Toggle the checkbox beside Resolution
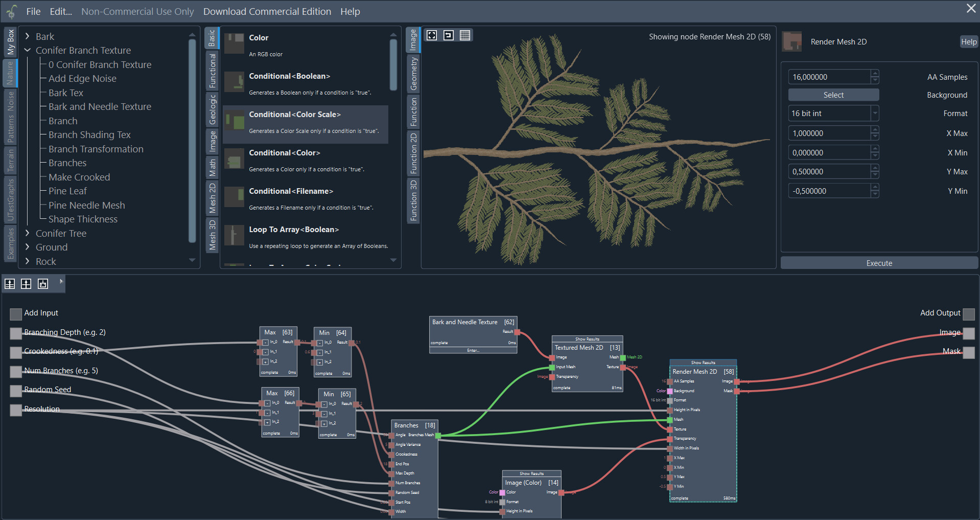 point(15,410)
